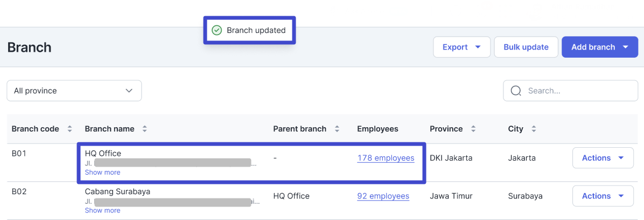This screenshot has height=220, width=644.
Task: Open the 92 employees link
Action: (383, 196)
